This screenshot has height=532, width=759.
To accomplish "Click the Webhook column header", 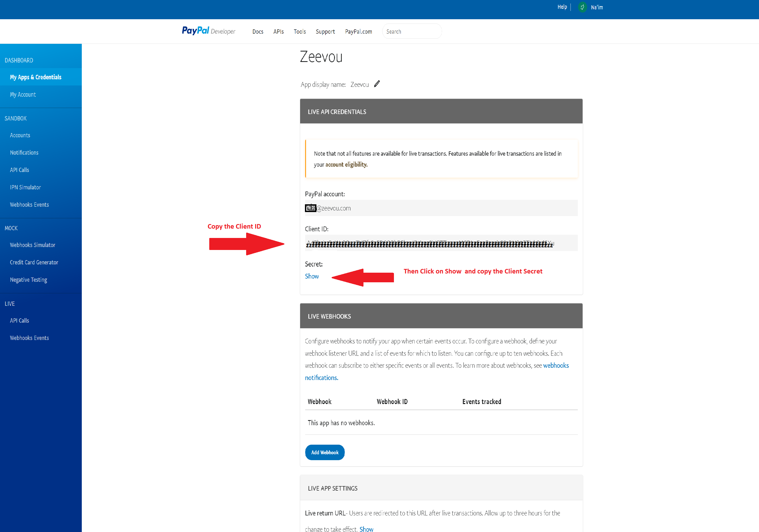I will (x=319, y=402).
